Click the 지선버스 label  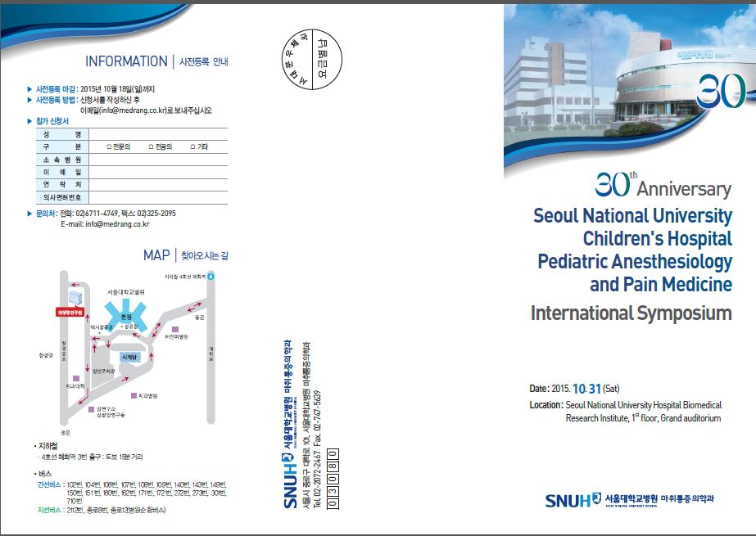coord(49,510)
